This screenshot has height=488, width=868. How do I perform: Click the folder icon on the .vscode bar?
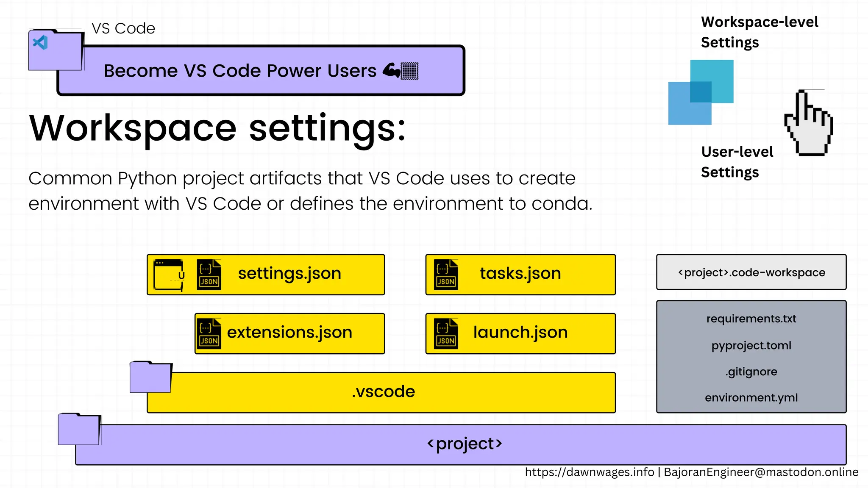pyautogui.click(x=151, y=377)
